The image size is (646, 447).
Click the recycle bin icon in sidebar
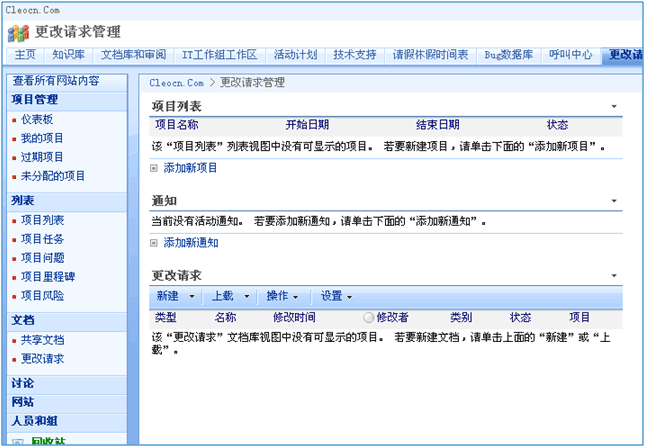[x=19, y=442]
